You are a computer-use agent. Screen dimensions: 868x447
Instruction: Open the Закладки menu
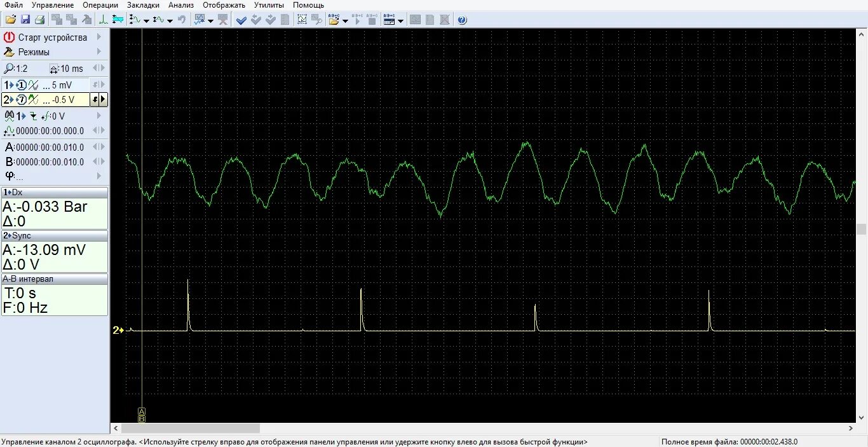pos(143,5)
